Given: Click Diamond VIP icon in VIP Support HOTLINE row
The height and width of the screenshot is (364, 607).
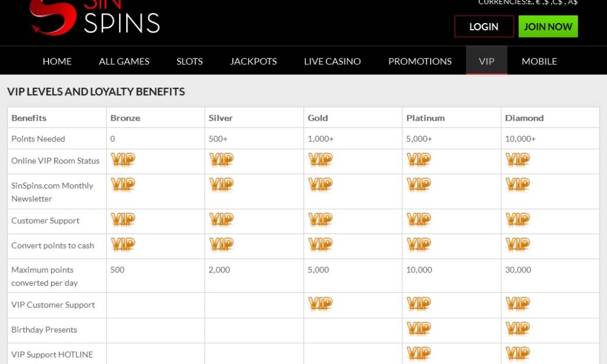Looking at the screenshot, I should pyautogui.click(x=518, y=354).
